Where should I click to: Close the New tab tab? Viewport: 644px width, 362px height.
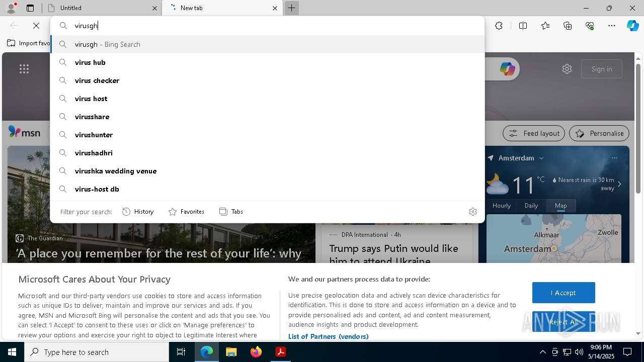click(275, 8)
